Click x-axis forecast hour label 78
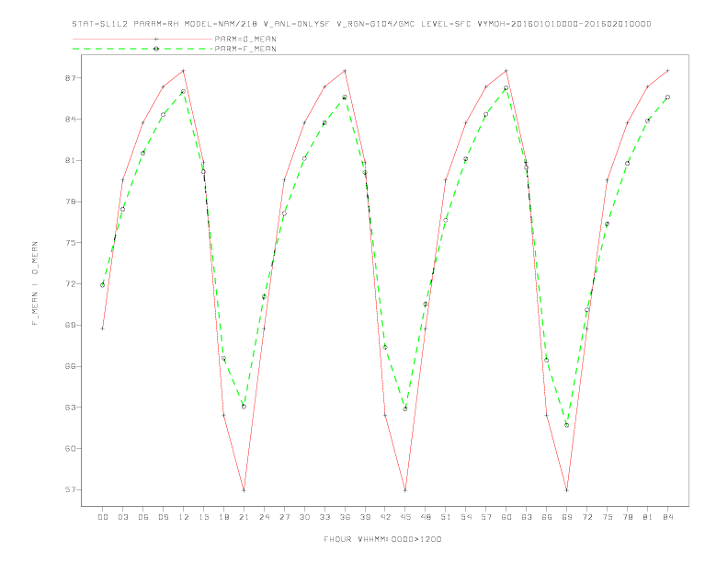Viewport: 728px width, 563px height. [627, 517]
